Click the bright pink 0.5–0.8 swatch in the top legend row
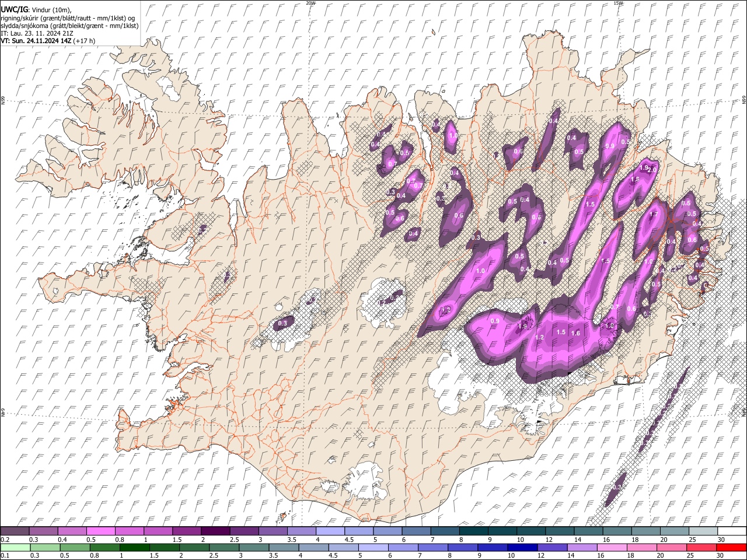Screen dimensions: 747x560 point(100,531)
